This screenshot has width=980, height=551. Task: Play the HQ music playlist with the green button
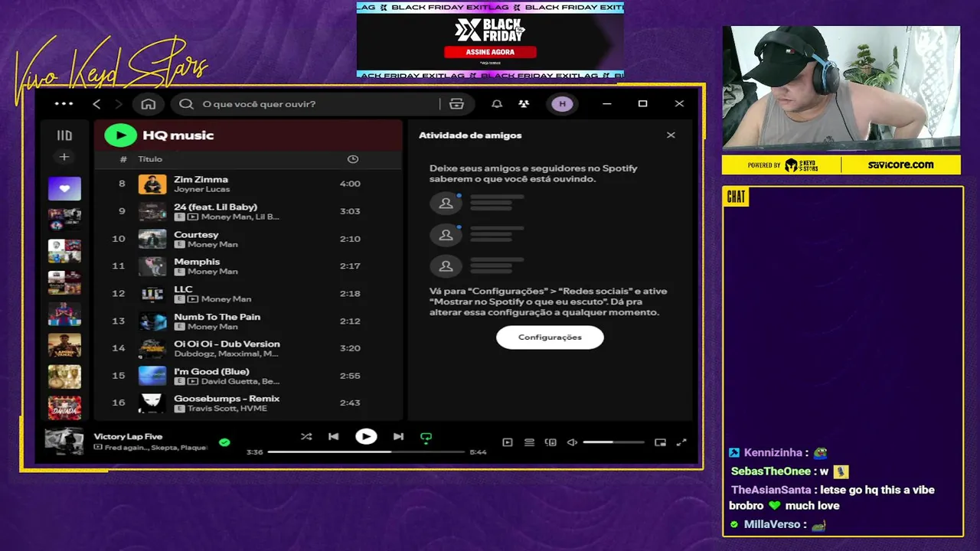click(120, 135)
